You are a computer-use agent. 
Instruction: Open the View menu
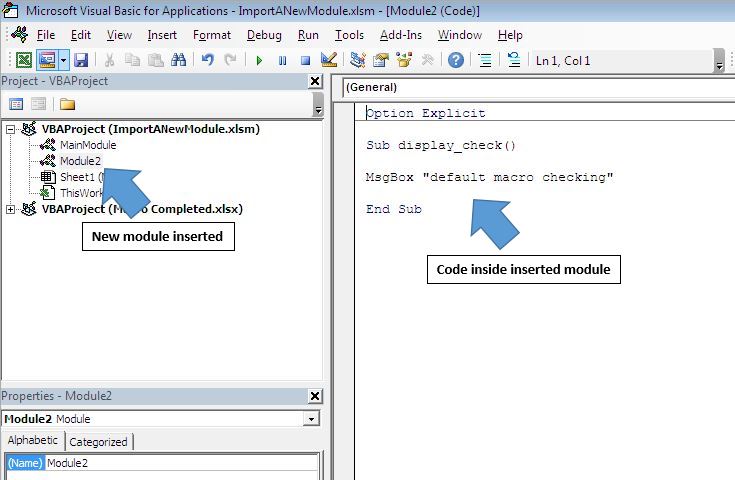119,35
